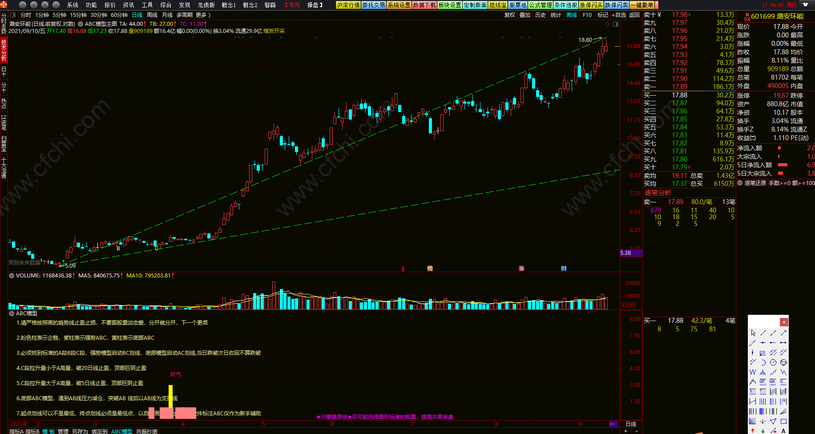Select the arrowed line tool in palette
815x434 pixels.
tap(783, 333)
